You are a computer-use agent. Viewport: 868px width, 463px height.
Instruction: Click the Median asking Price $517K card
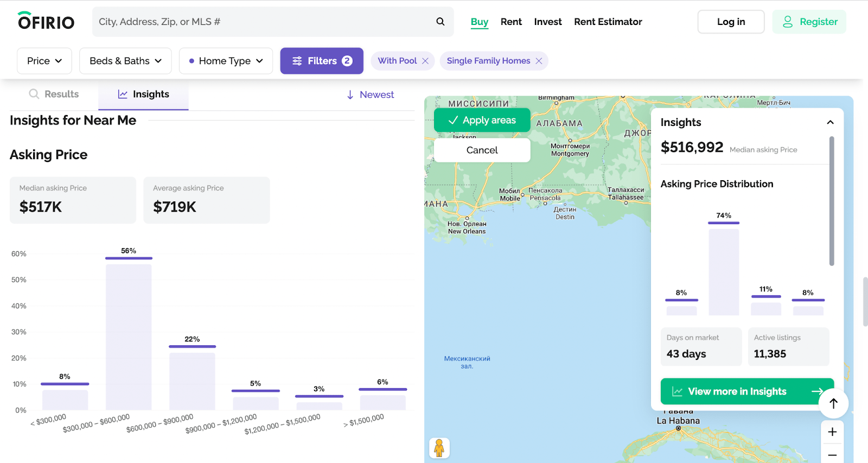click(x=73, y=200)
